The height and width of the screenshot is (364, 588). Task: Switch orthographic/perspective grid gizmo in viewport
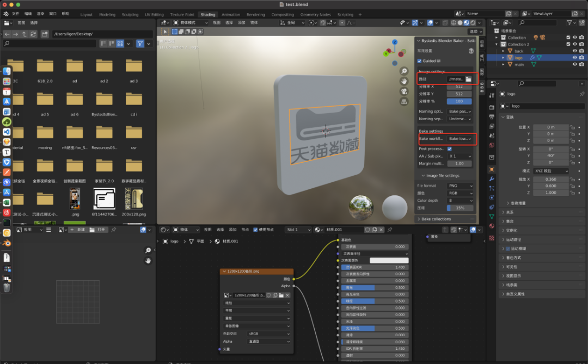404,101
